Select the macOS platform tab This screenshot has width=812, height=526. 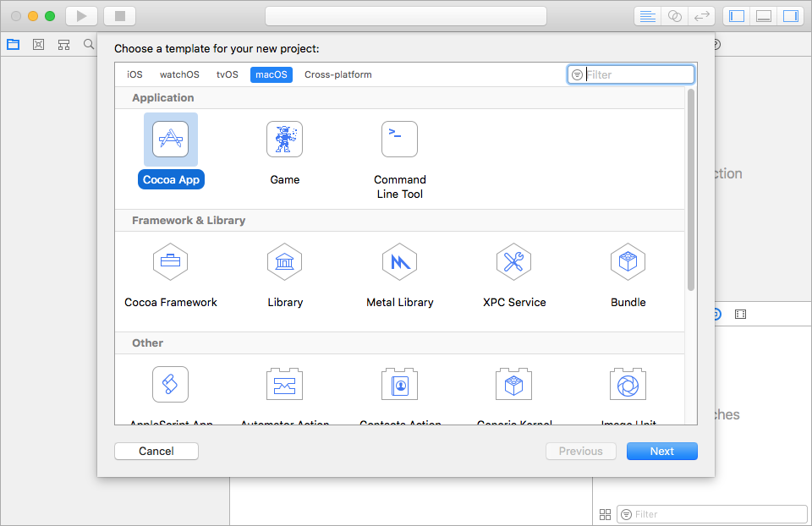[x=272, y=74]
